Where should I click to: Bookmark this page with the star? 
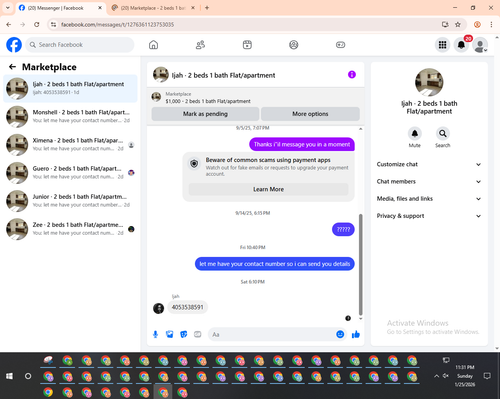click(x=458, y=24)
